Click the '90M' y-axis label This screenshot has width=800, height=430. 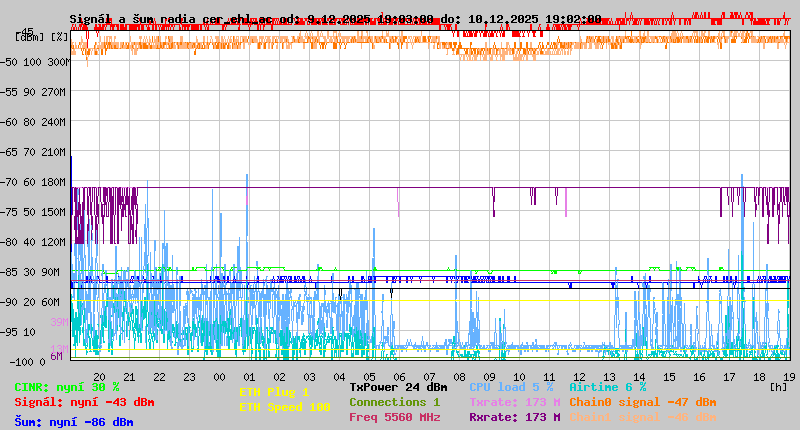pos(50,272)
